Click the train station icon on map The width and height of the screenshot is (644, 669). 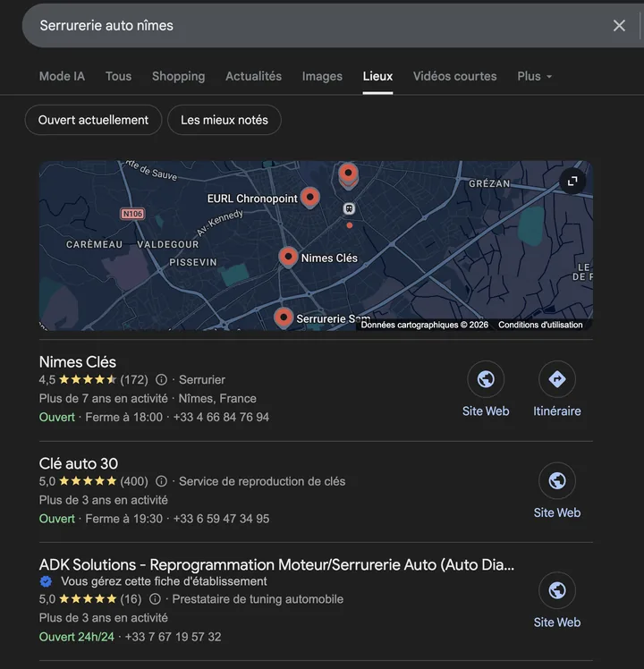[x=349, y=208]
